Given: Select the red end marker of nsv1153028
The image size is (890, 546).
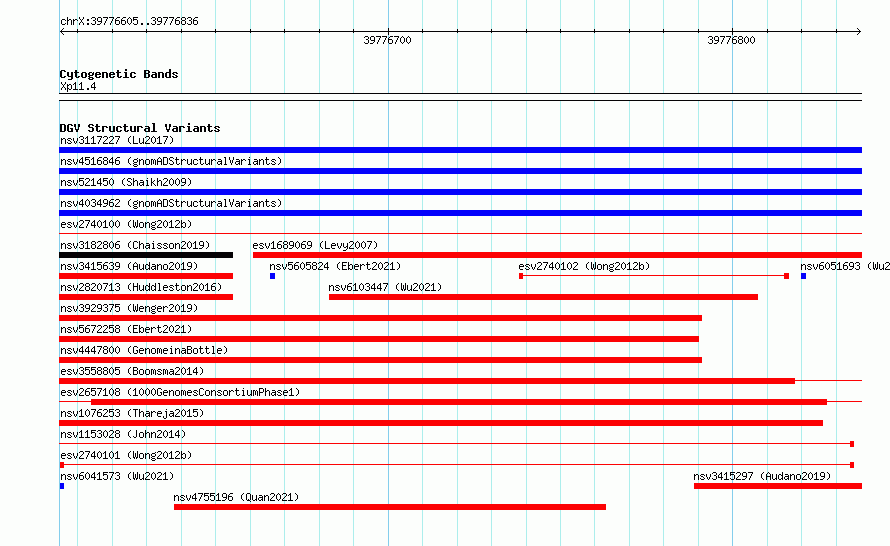Looking at the screenshot, I should pos(852,444).
